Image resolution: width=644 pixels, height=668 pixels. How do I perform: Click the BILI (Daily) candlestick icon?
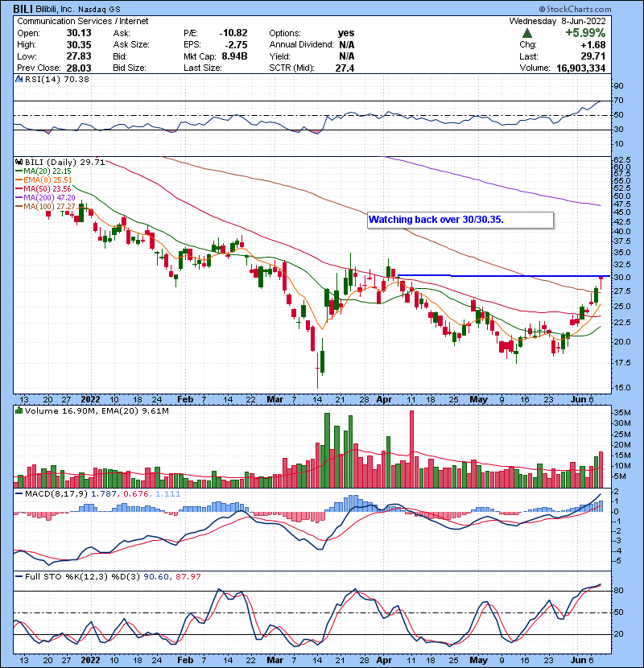click(19, 162)
